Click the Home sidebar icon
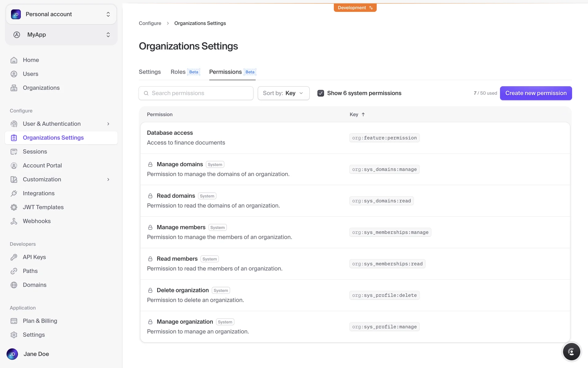Screen dimensions: 588x368 (14, 60)
